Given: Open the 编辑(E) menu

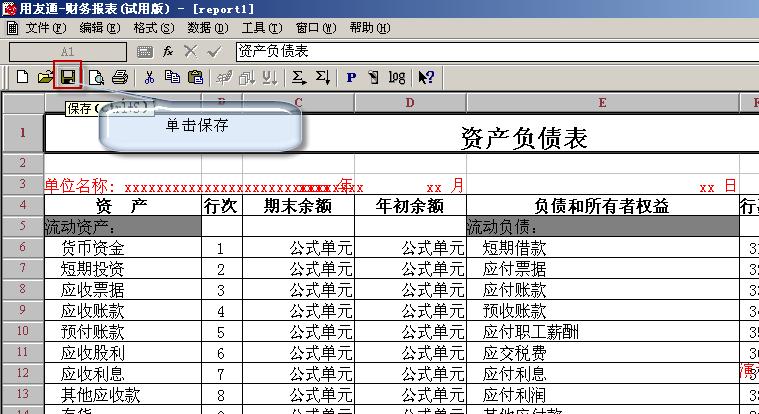Looking at the screenshot, I should (x=100, y=28).
